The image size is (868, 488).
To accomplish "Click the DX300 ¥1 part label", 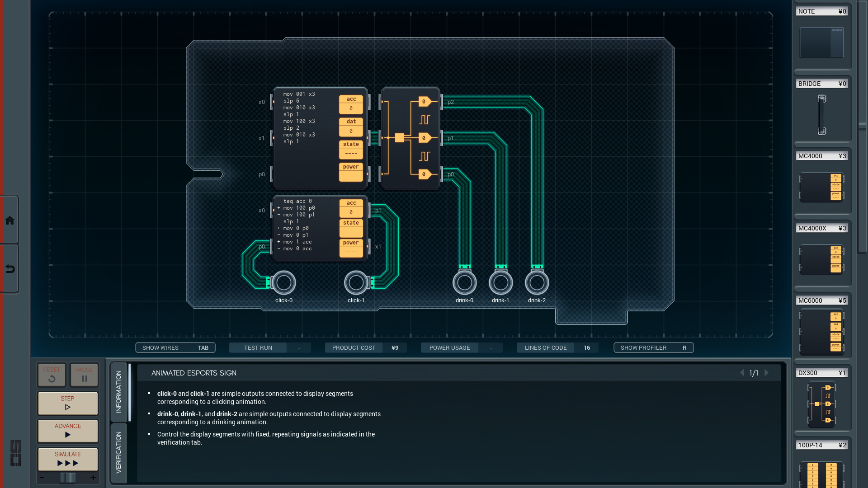I will (822, 373).
